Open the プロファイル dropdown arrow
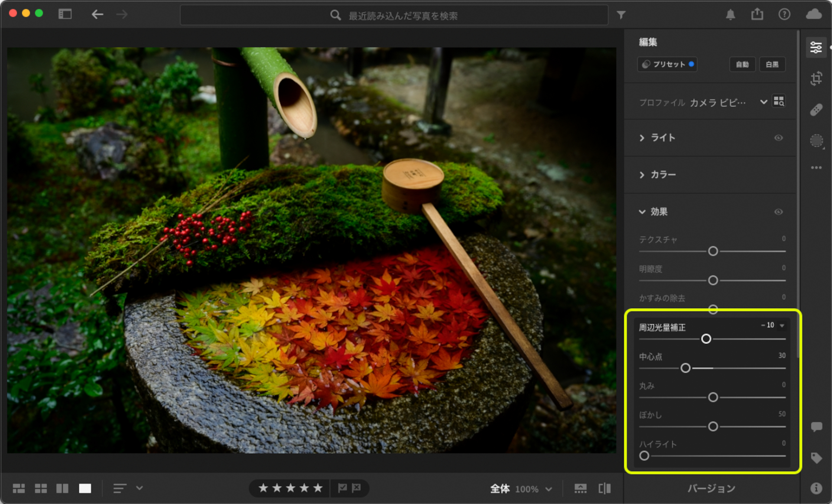 [764, 102]
